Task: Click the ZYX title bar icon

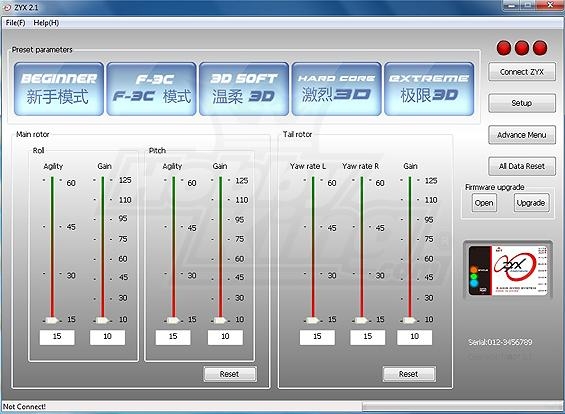Action: pos(7,7)
